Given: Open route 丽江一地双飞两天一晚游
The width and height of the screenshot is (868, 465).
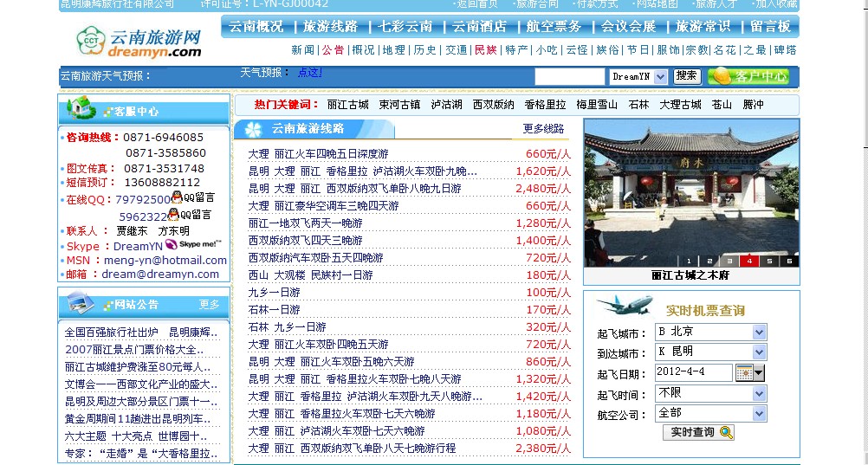Looking at the screenshot, I should pos(305,223).
